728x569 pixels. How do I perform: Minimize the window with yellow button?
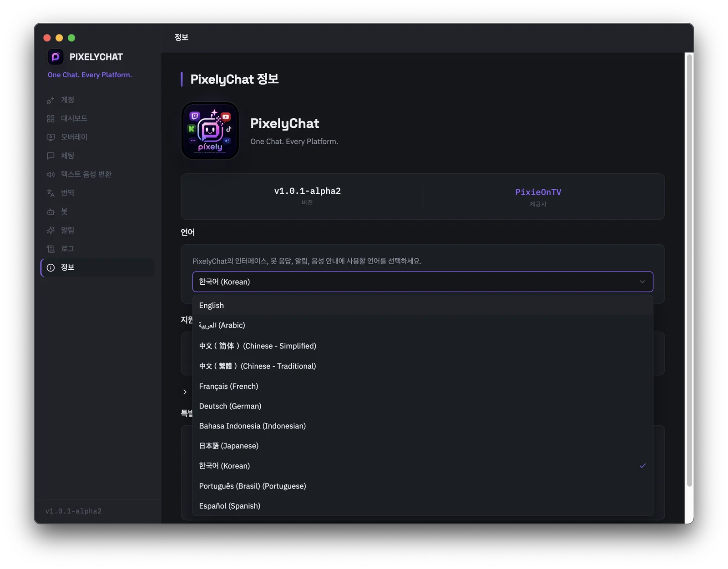click(59, 38)
